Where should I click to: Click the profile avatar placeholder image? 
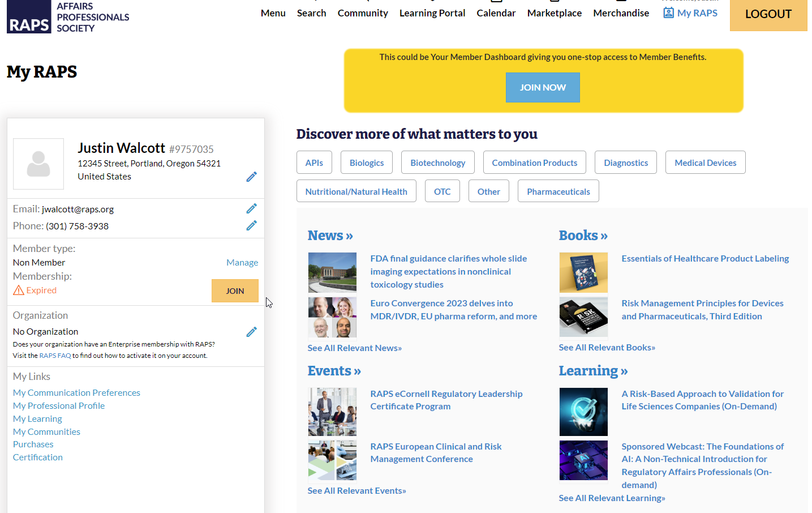(x=38, y=164)
